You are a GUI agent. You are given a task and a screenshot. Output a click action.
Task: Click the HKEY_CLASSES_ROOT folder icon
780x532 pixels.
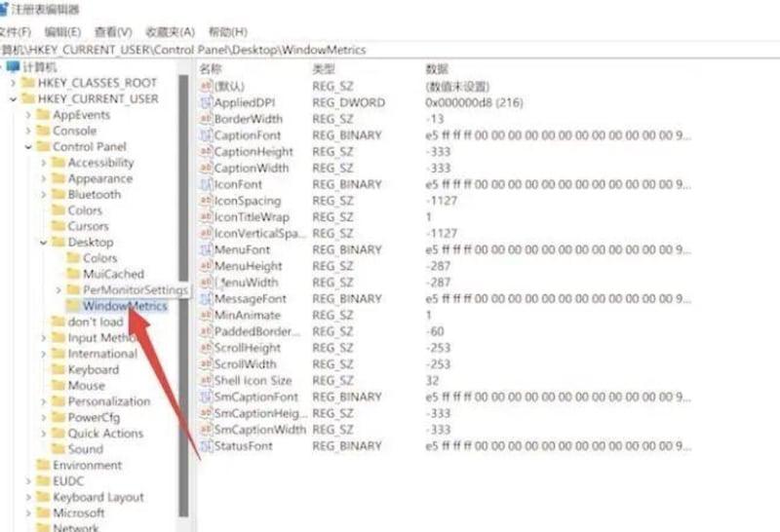tap(28, 83)
